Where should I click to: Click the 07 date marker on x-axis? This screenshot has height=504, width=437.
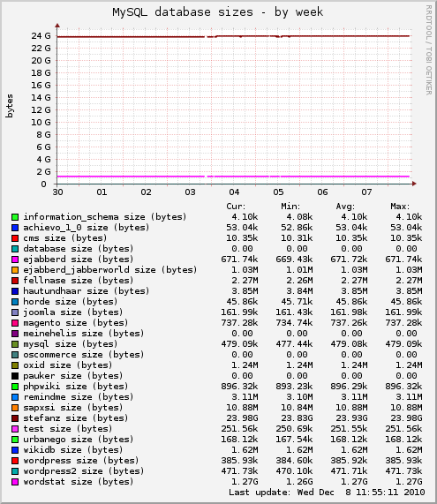pyautogui.click(x=366, y=192)
